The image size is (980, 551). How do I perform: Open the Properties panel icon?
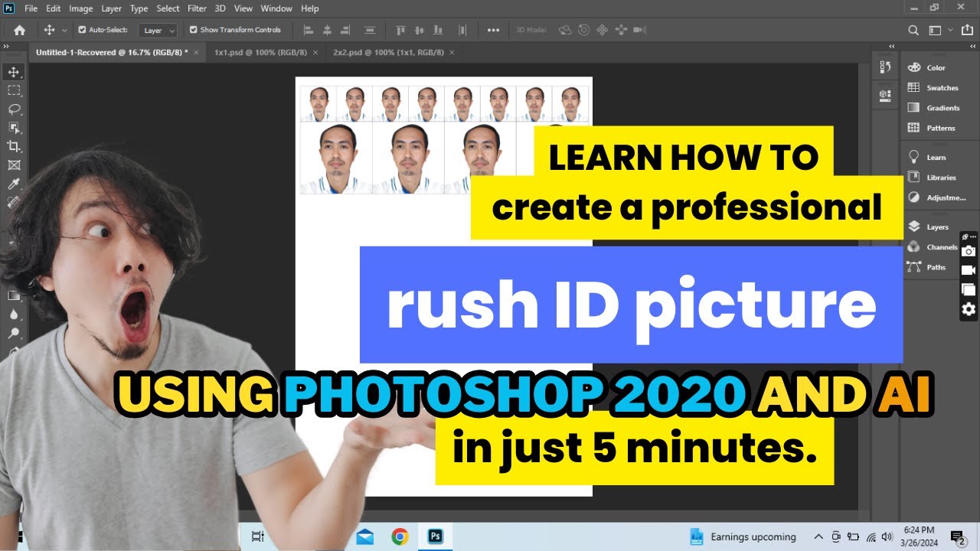886,95
